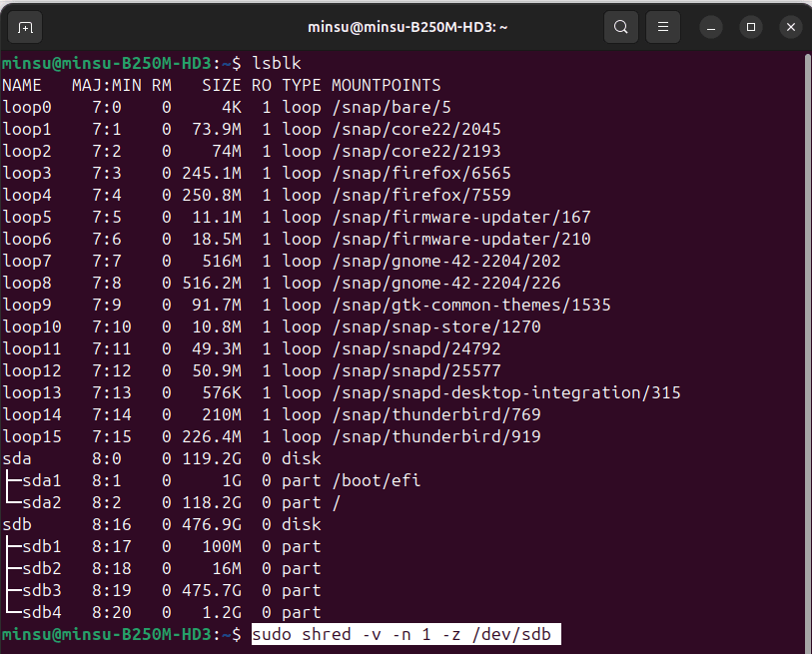812x654 pixels.
Task: Click the window title minsu@minsu-B250M-HD3
Action: (406, 27)
